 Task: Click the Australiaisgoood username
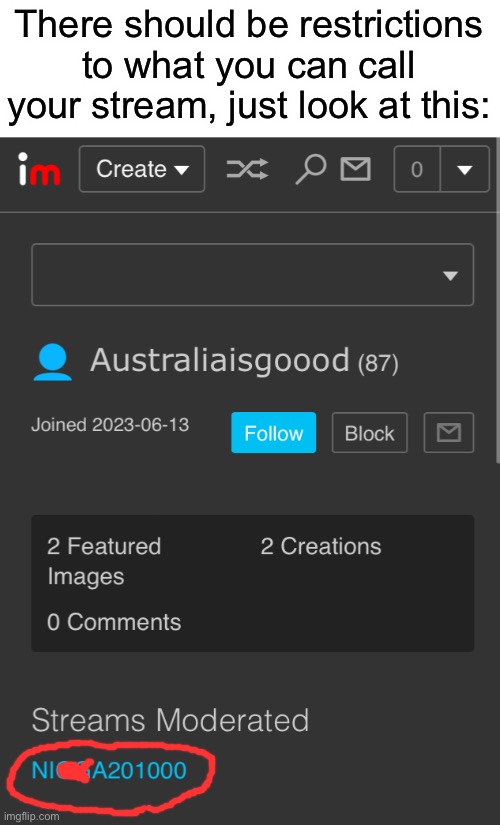pos(219,360)
